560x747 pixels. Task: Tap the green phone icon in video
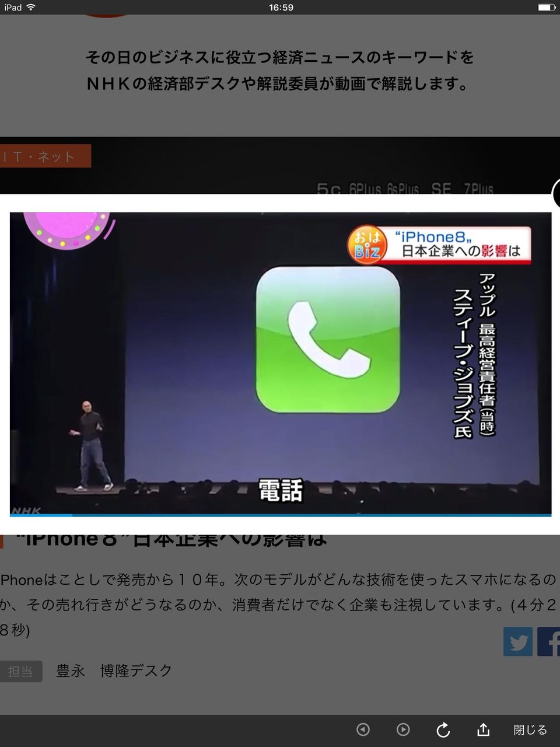coord(328,340)
